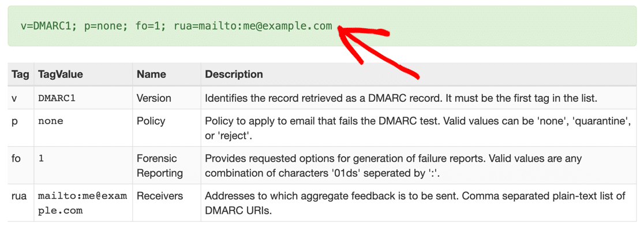
Task: Click the Policy description about quarantine or reject
Action: (x=418, y=128)
